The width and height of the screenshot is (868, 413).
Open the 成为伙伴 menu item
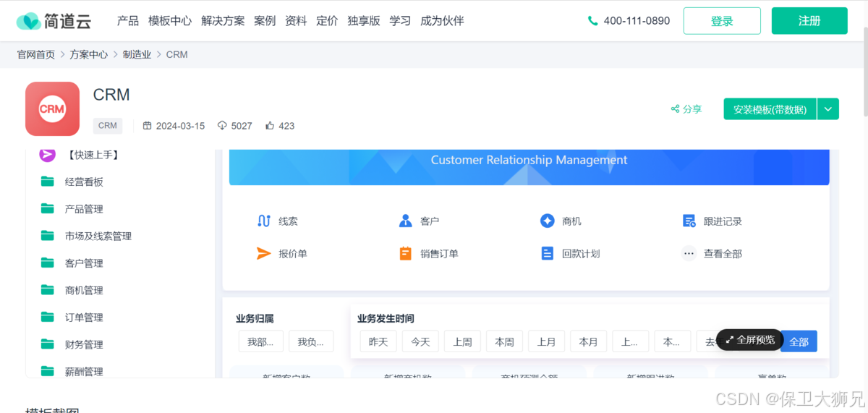(x=442, y=21)
